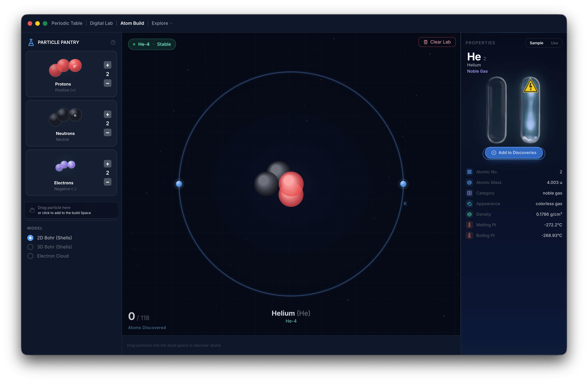Click the Appearance droplet icon
The height and width of the screenshot is (383, 588).
click(469, 204)
